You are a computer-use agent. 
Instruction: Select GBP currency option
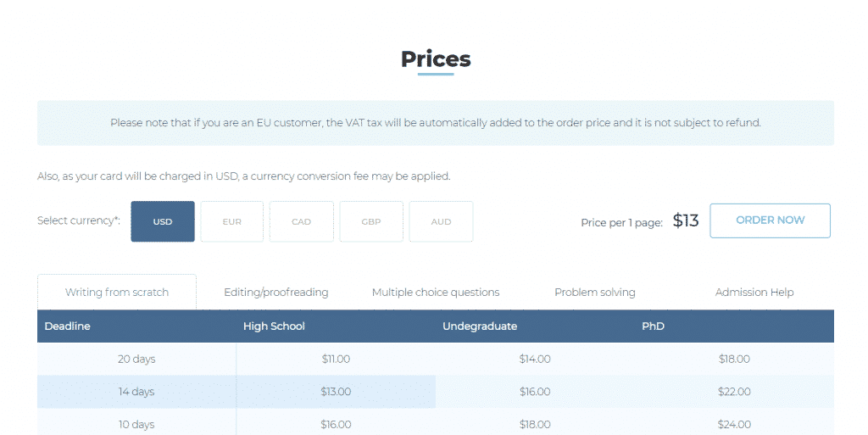(x=371, y=221)
